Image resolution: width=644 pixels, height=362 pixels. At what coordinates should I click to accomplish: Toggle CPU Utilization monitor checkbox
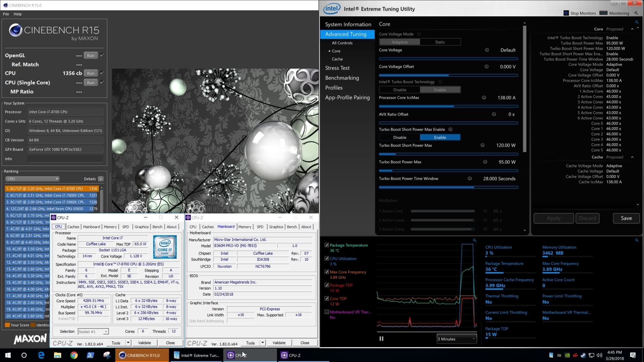[x=327, y=258]
